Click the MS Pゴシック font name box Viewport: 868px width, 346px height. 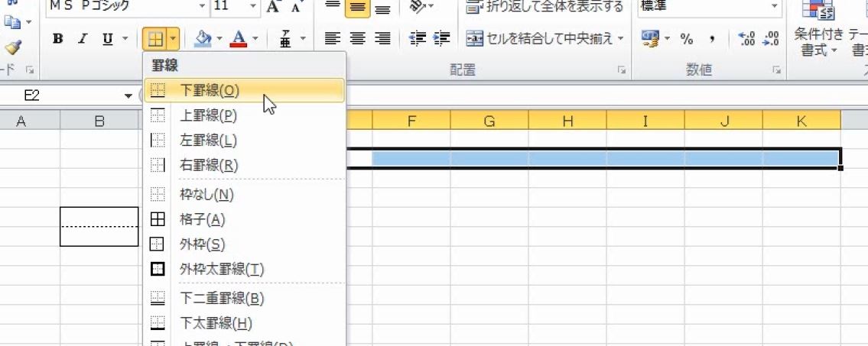(x=121, y=6)
